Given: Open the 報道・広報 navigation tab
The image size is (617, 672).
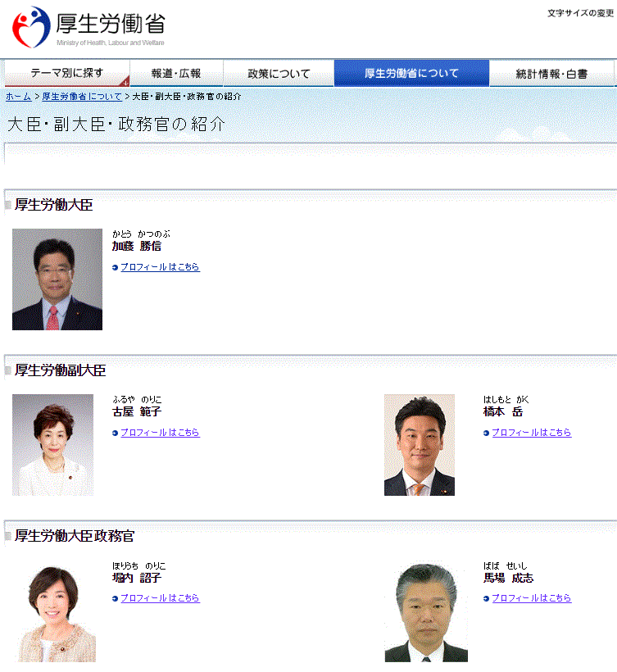Looking at the screenshot, I should (176, 73).
